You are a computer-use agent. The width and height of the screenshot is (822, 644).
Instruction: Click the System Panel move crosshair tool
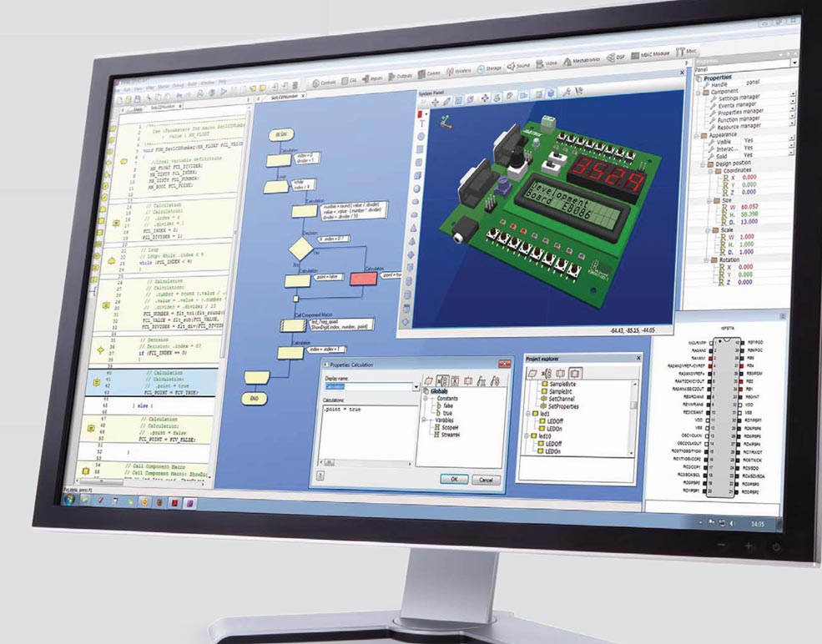click(x=435, y=103)
